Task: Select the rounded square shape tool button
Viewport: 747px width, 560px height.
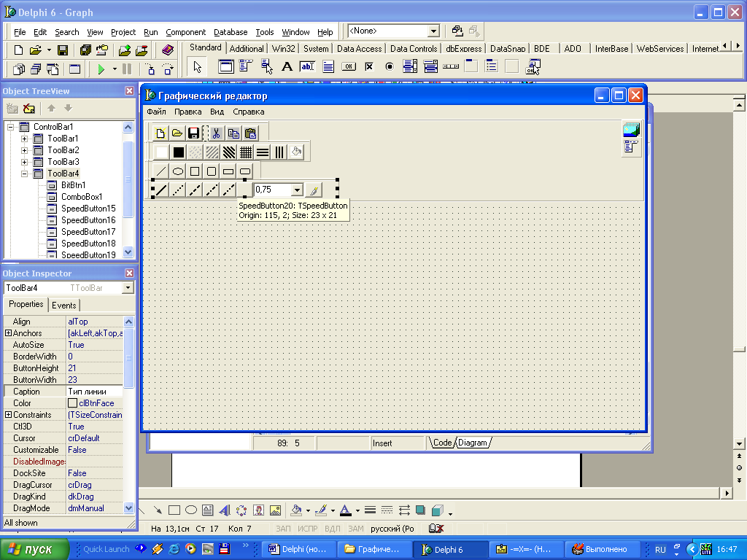Action: [212, 171]
